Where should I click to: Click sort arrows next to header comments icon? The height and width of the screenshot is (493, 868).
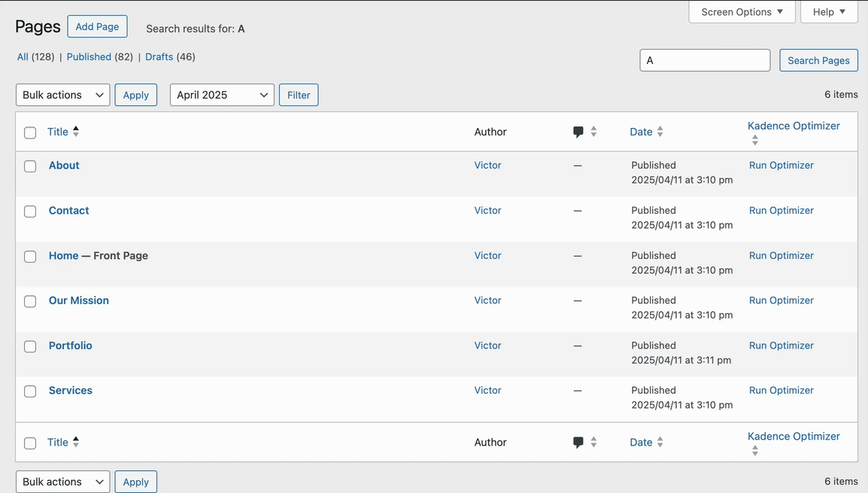coord(593,132)
